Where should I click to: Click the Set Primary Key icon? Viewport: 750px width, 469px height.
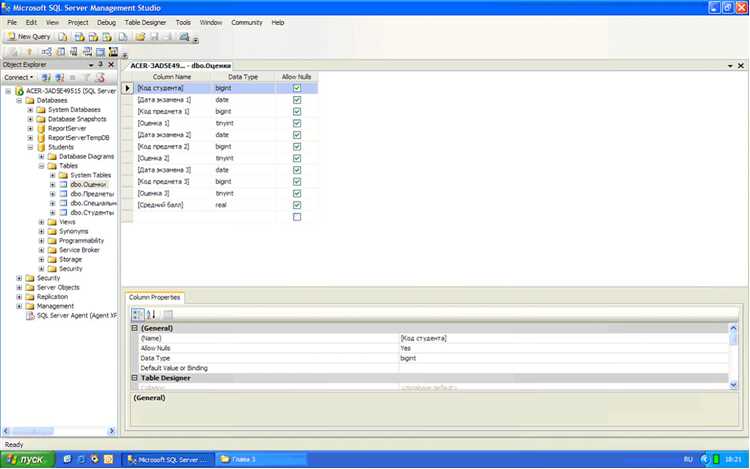[29, 52]
